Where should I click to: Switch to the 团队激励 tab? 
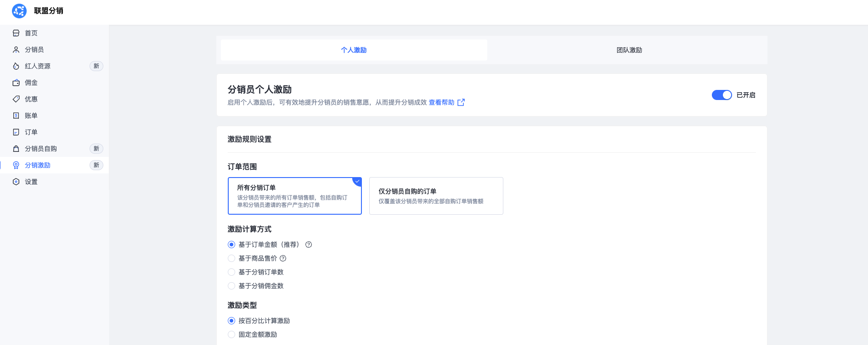pyautogui.click(x=629, y=50)
